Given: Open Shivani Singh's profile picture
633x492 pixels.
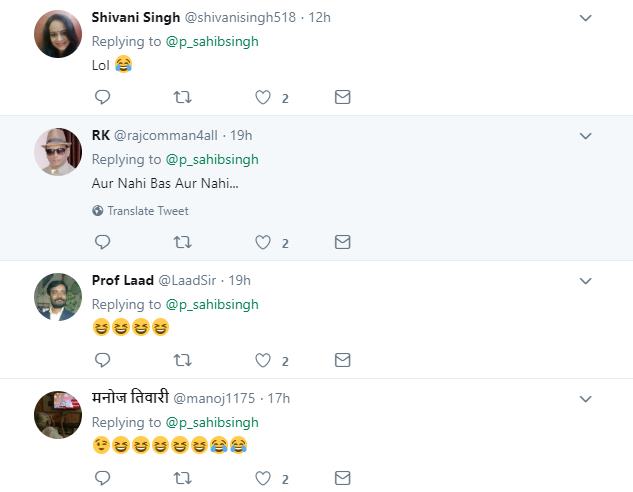Looking at the screenshot, I should coord(58,35).
